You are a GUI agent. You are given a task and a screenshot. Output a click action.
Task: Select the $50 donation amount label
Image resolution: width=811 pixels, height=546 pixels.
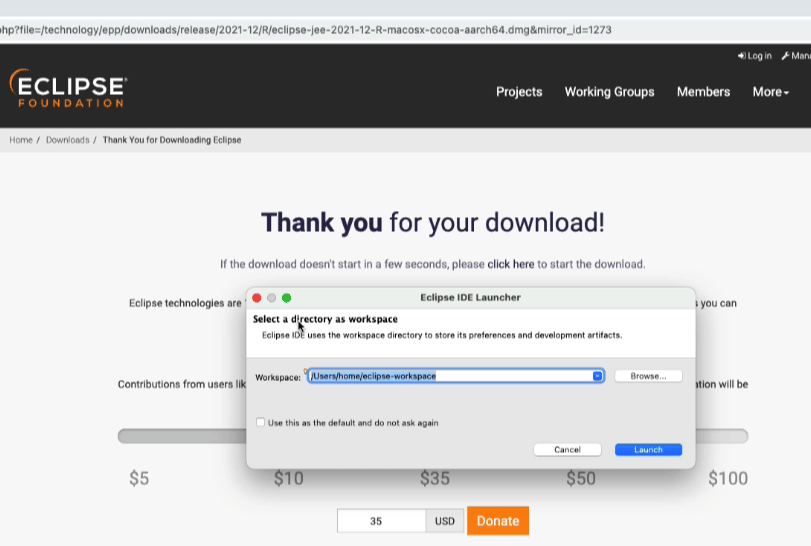tap(581, 478)
